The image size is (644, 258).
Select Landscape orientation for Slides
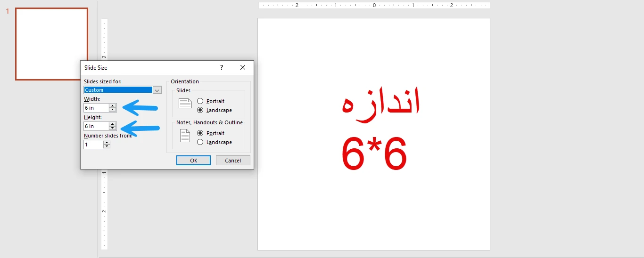click(200, 110)
